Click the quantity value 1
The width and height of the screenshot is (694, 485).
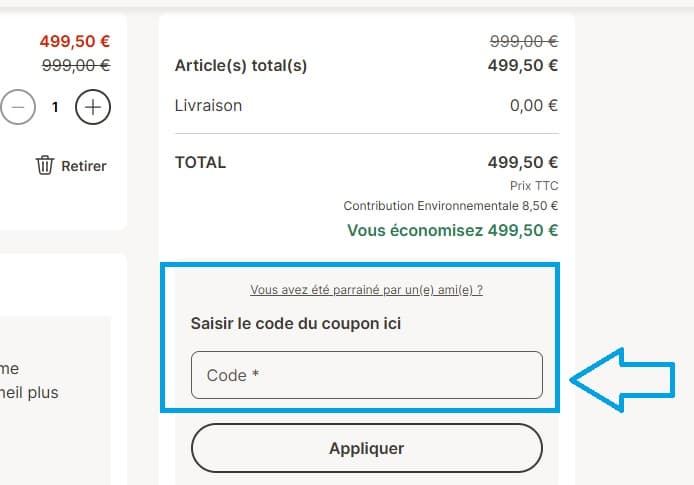(x=55, y=106)
